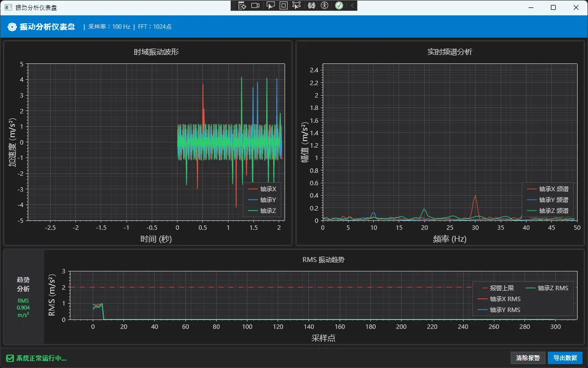Click the debug toolbar dotted drag handle
The height and width of the screenshot is (368, 588).
point(234,5)
